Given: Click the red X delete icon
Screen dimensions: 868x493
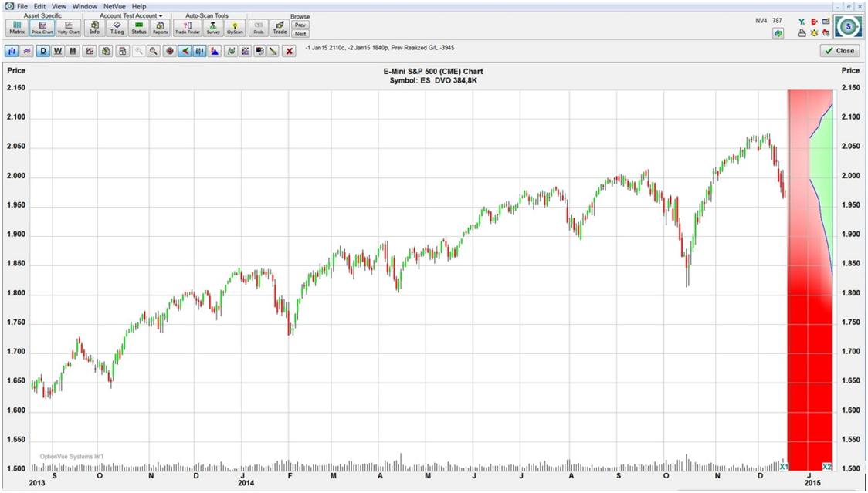Looking at the screenshot, I should pos(289,51).
